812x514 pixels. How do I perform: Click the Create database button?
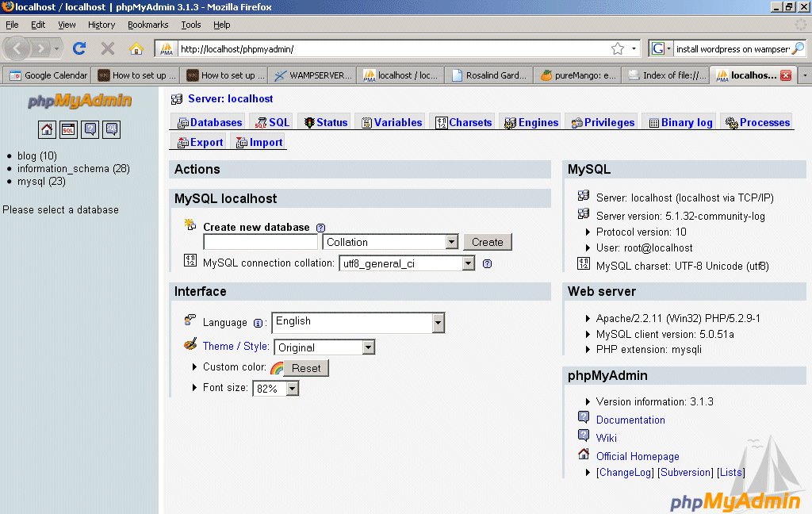tap(488, 242)
